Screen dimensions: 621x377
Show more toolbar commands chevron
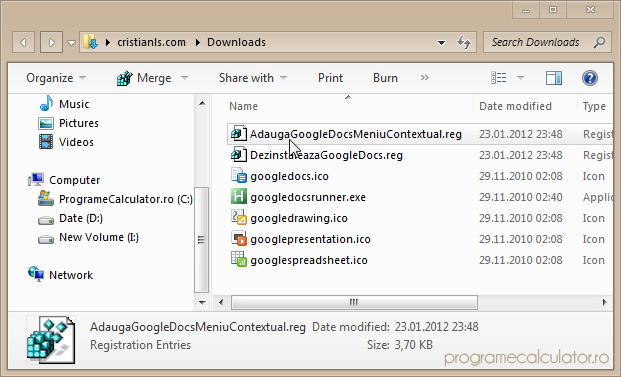(x=425, y=78)
